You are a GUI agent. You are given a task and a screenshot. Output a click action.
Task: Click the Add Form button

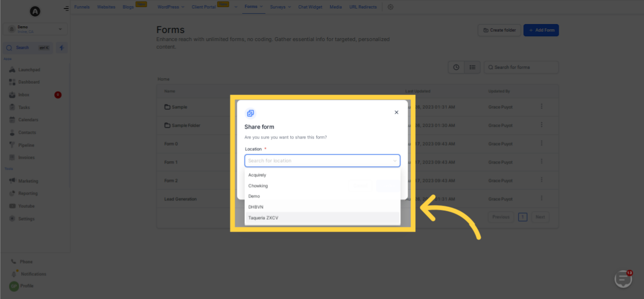click(x=541, y=30)
